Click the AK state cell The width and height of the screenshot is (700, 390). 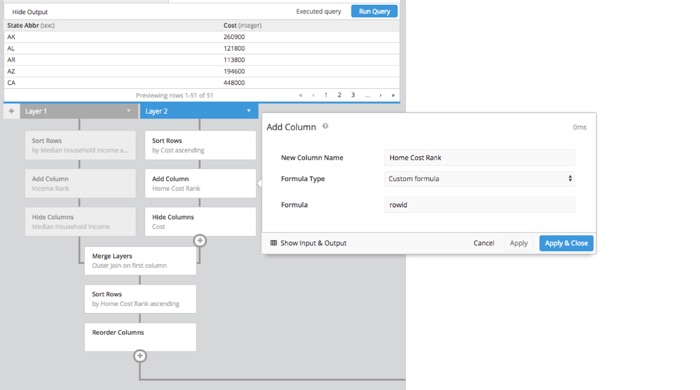(11, 37)
